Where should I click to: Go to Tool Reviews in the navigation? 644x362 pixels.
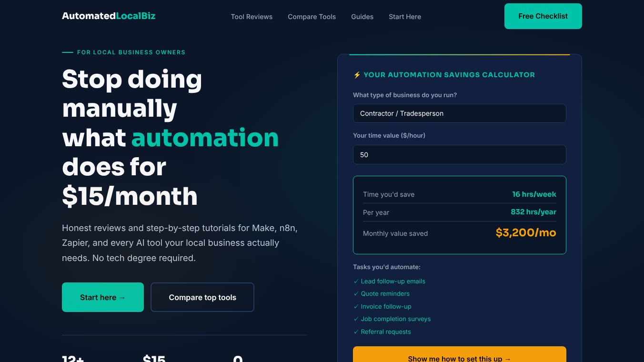coord(252,17)
